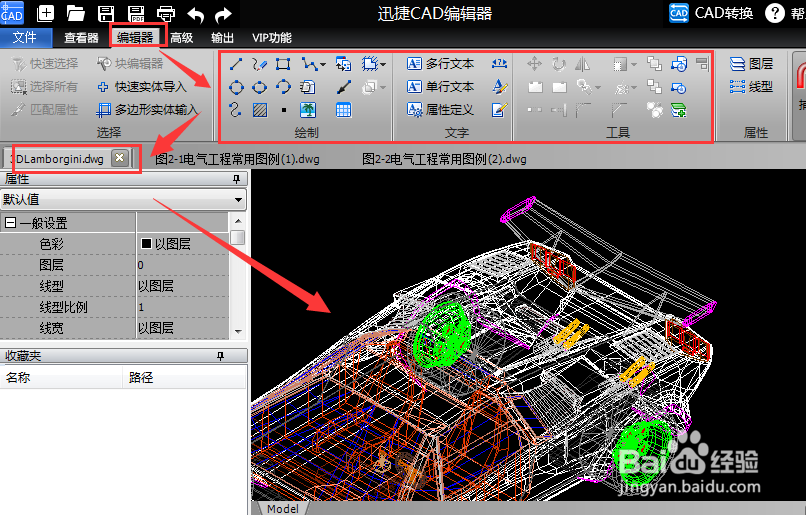Click the 多行文本 button

(441, 64)
